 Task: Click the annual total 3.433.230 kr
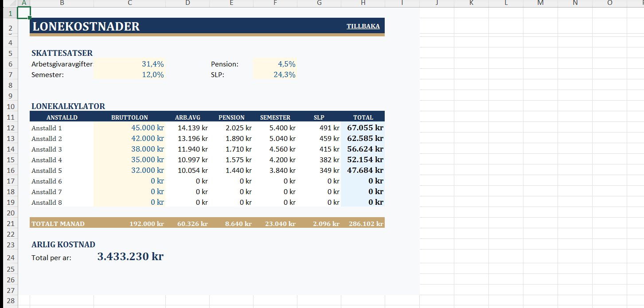click(130, 257)
